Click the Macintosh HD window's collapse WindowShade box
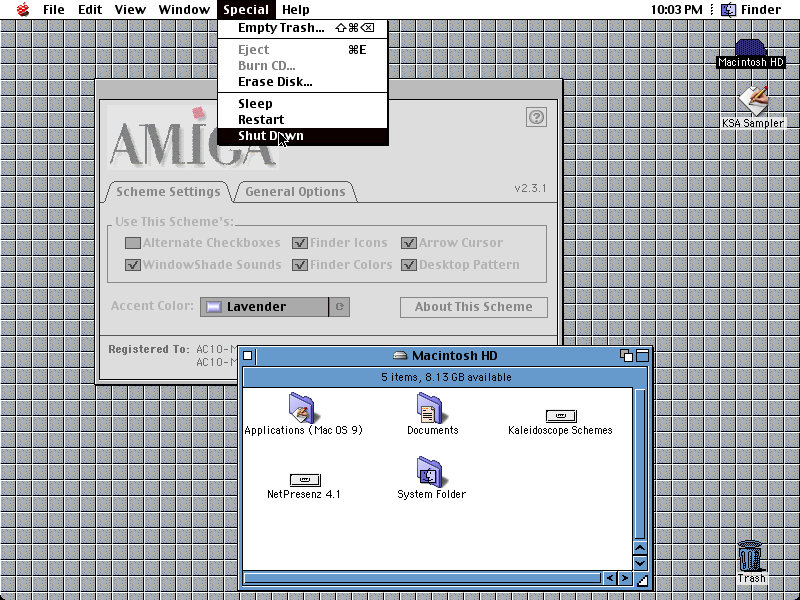800x600 pixels. click(x=642, y=356)
